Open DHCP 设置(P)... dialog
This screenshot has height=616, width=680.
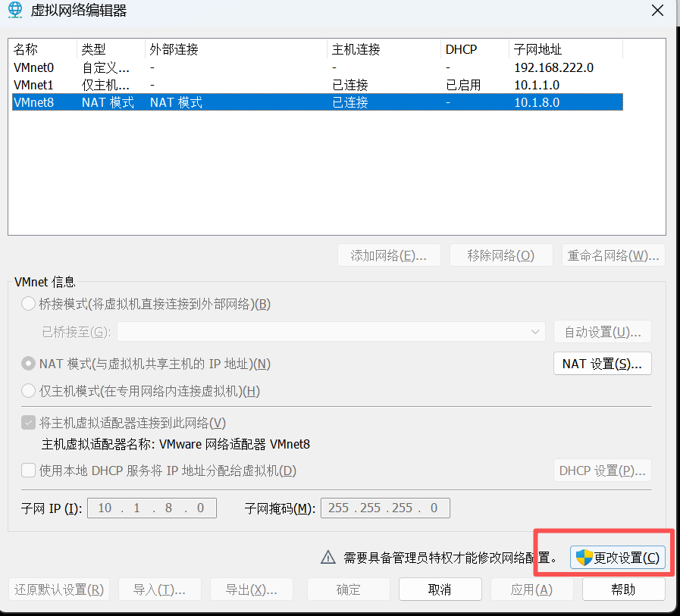point(603,471)
